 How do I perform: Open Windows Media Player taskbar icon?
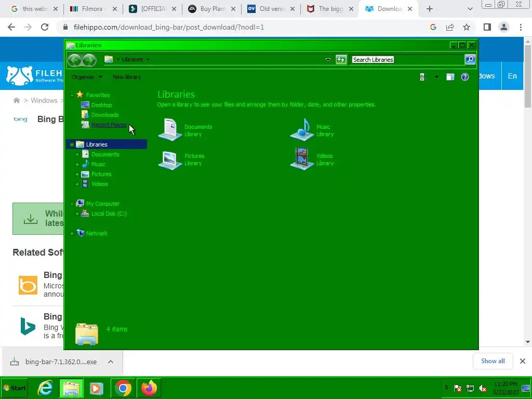pyautogui.click(x=96, y=388)
